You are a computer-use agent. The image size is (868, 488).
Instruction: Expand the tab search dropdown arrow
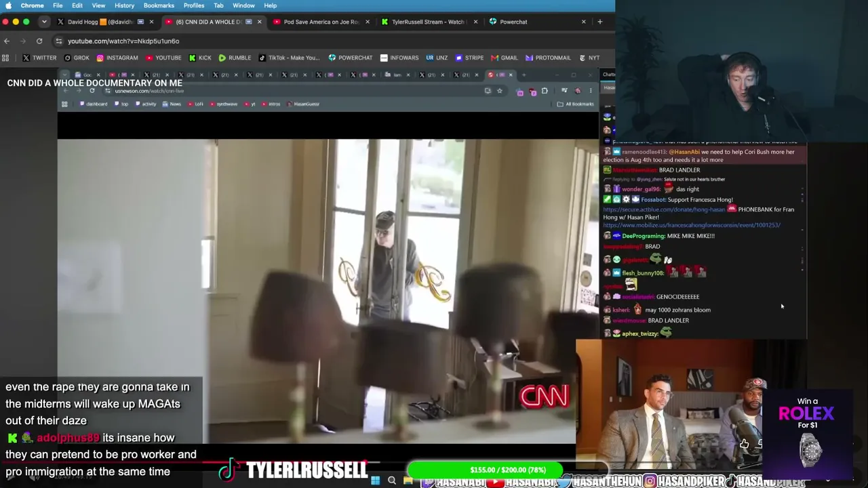click(x=44, y=22)
